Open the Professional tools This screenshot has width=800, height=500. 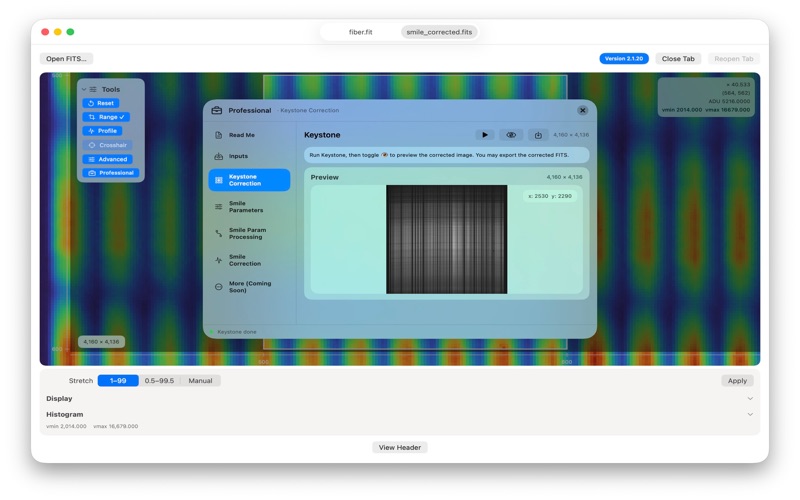(111, 173)
